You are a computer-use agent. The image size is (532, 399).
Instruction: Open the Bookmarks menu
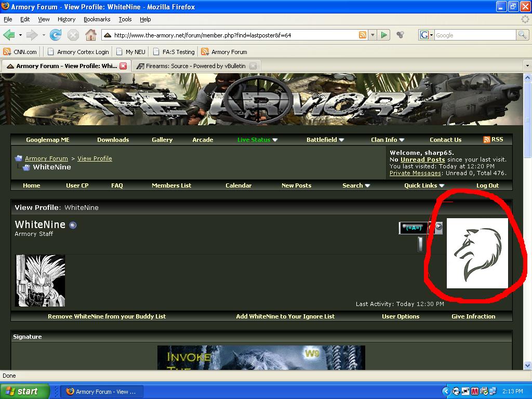click(x=97, y=19)
